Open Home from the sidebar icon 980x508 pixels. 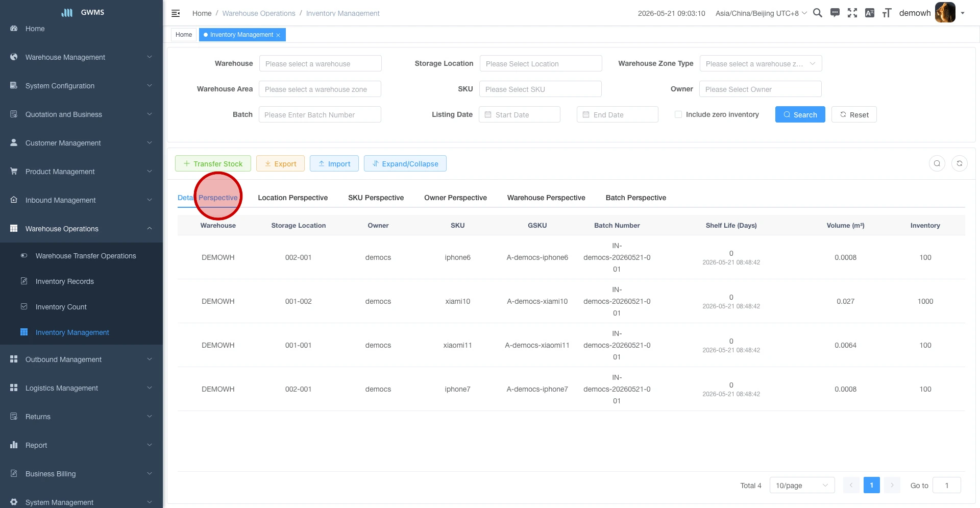[14, 29]
